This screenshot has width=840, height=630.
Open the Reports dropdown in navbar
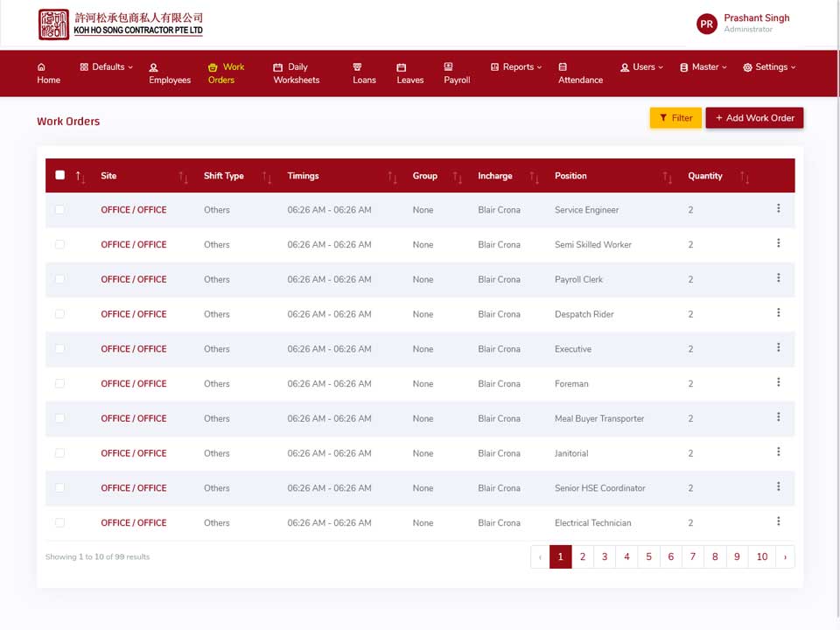[x=516, y=67]
